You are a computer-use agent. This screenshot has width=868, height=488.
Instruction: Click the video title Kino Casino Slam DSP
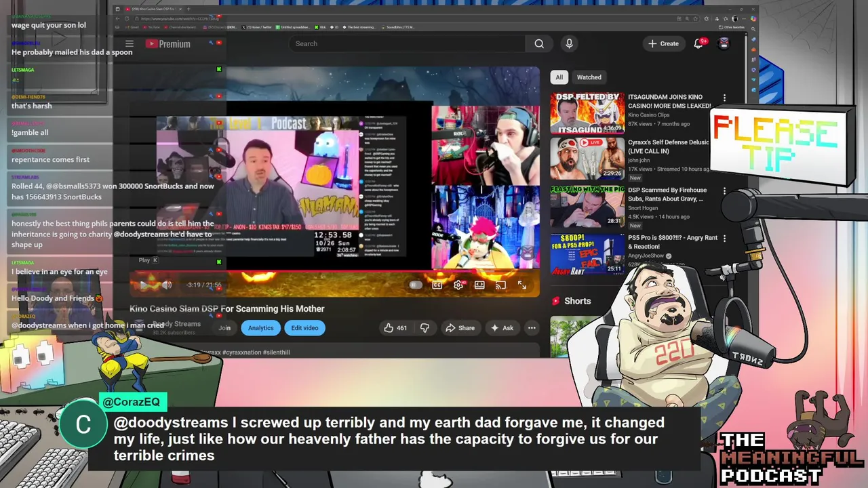227,308
